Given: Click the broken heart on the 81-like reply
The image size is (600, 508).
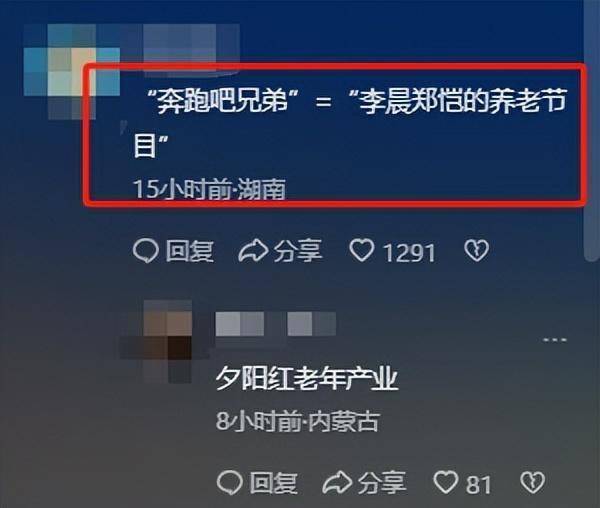Looking at the screenshot, I should click(x=533, y=482).
